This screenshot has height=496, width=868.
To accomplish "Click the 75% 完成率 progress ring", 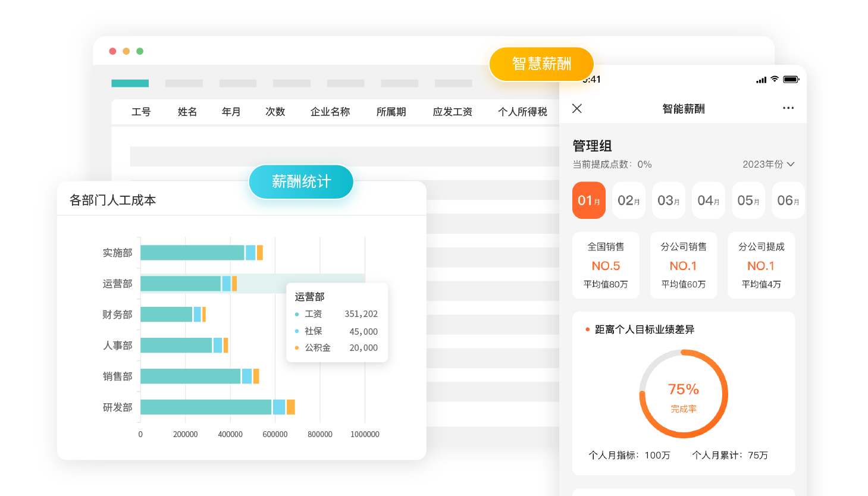I will [x=684, y=394].
